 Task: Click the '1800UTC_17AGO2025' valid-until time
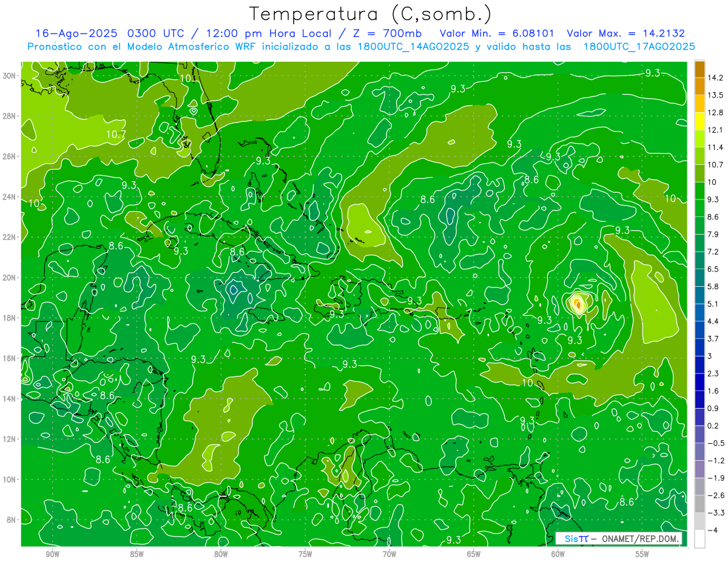(639, 47)
